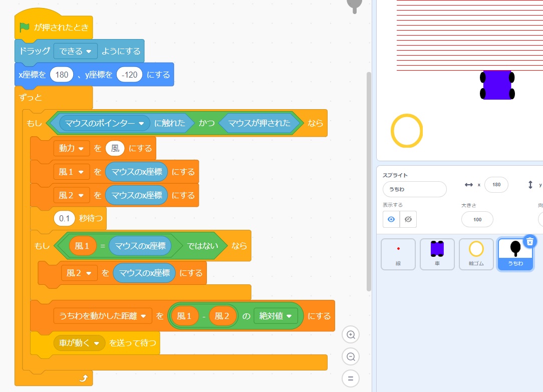543x392 pixels.
Task: Click the purple car on the stage
Action: (x=497, y=85)
